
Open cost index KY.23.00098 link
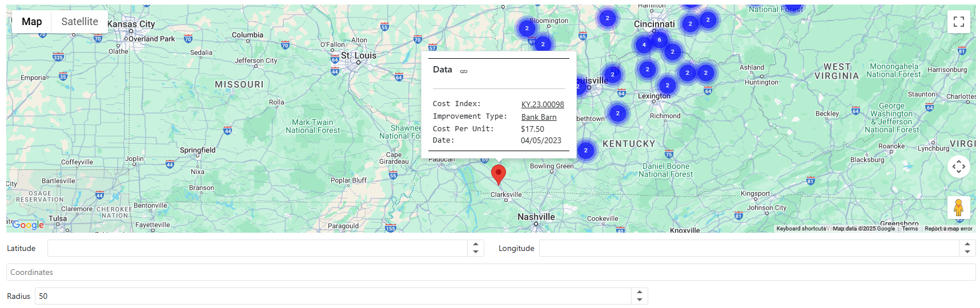click(x=542, y=104)
